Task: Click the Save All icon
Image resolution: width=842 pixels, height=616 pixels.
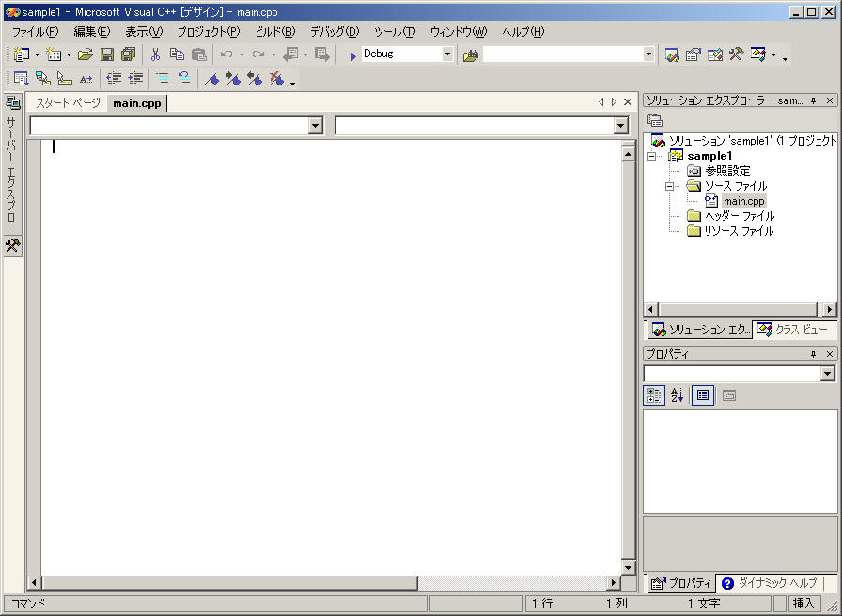Action: pyautogui.click(x=129, y=54)
